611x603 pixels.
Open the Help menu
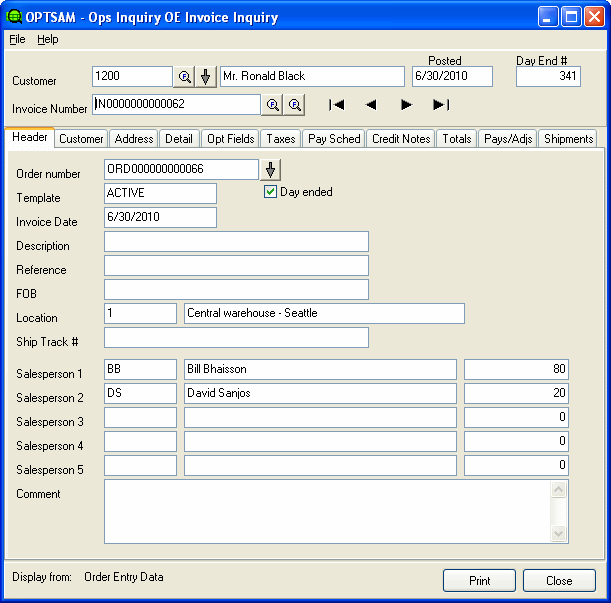tap(48, 39)
